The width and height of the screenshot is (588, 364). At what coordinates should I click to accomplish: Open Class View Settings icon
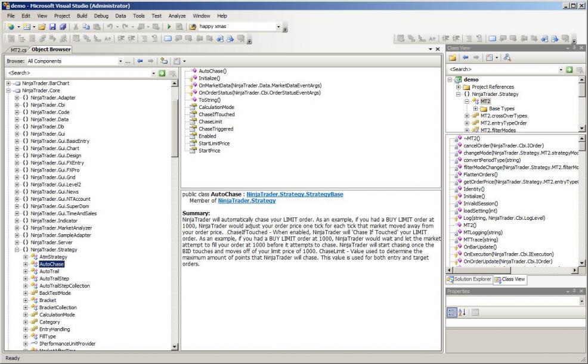click(x=490, y=58)
